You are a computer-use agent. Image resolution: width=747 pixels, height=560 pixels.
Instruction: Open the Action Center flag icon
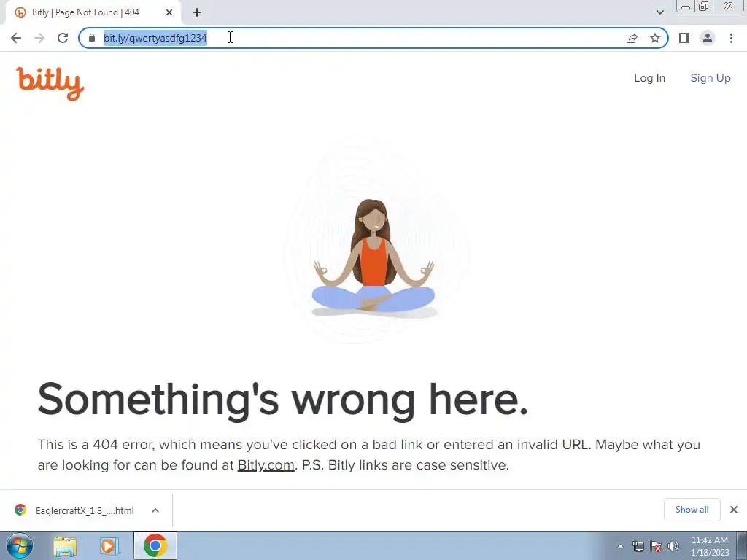tap(656, 546)
